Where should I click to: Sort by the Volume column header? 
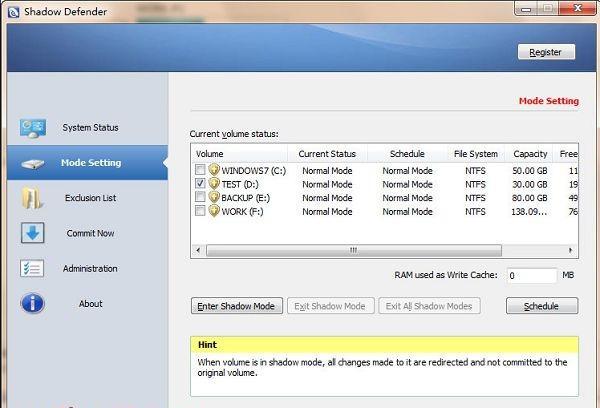tap(239, 154)
